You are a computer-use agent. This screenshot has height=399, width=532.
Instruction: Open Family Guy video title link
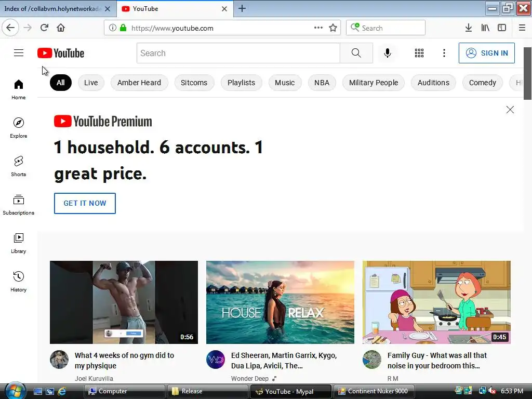tap(437, 361)
